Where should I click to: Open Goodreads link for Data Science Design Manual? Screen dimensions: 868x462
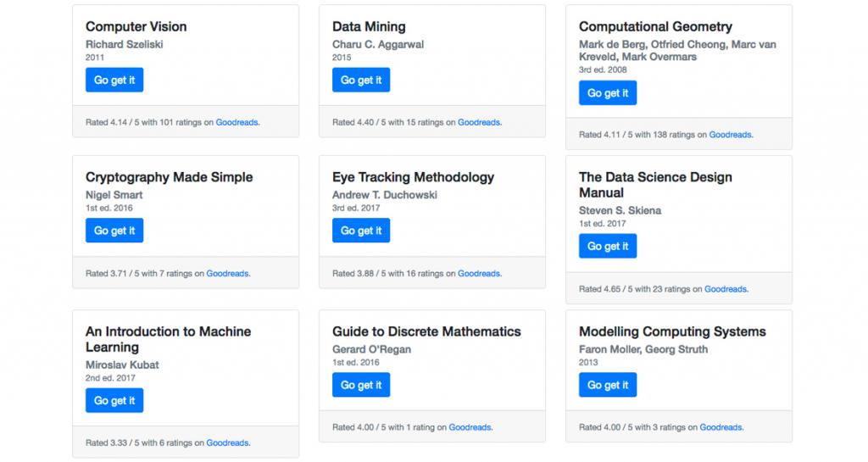[726, 289]
